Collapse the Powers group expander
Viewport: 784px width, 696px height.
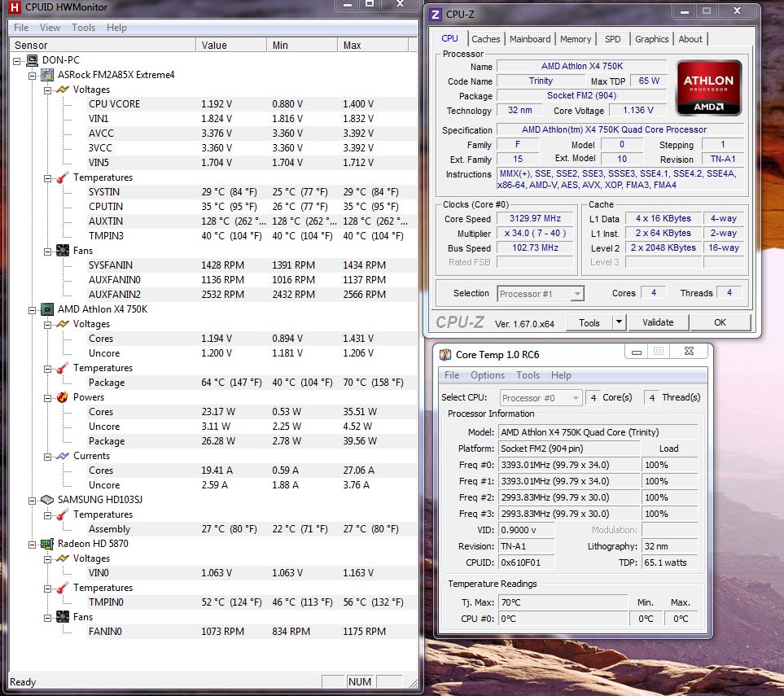click(x=47, y=399)
